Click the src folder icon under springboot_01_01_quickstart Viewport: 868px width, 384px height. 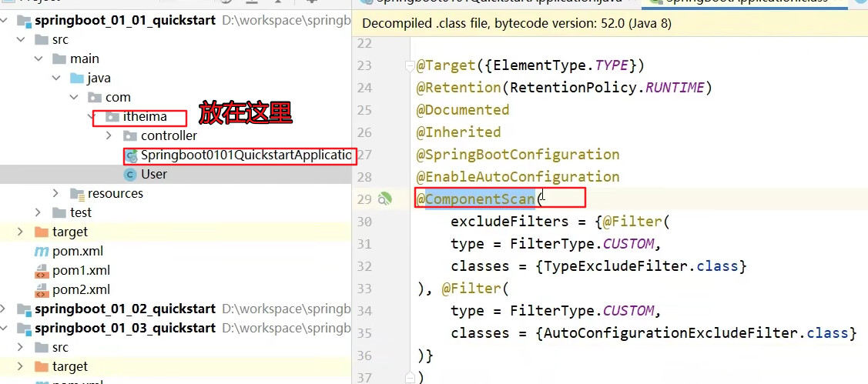[x=42, y=40]
